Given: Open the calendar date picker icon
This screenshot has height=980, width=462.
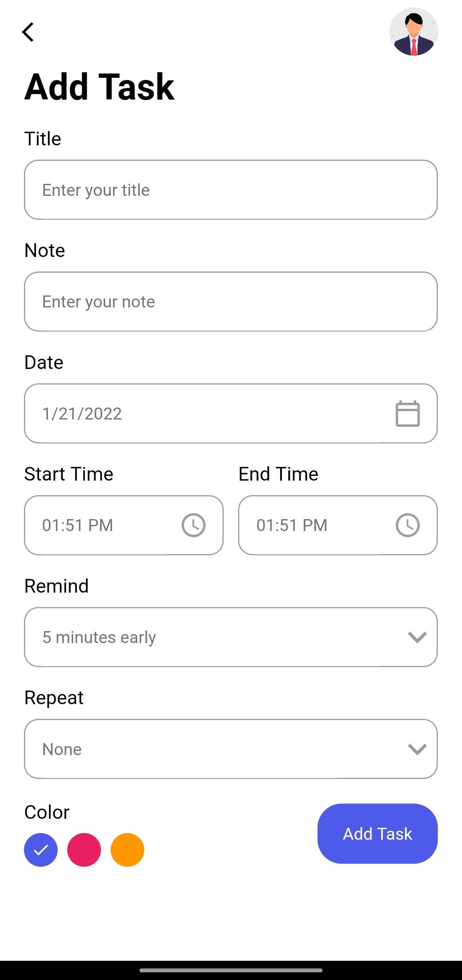Looking at the screenshot, I should pyautogui.click(x=407, y=413).
